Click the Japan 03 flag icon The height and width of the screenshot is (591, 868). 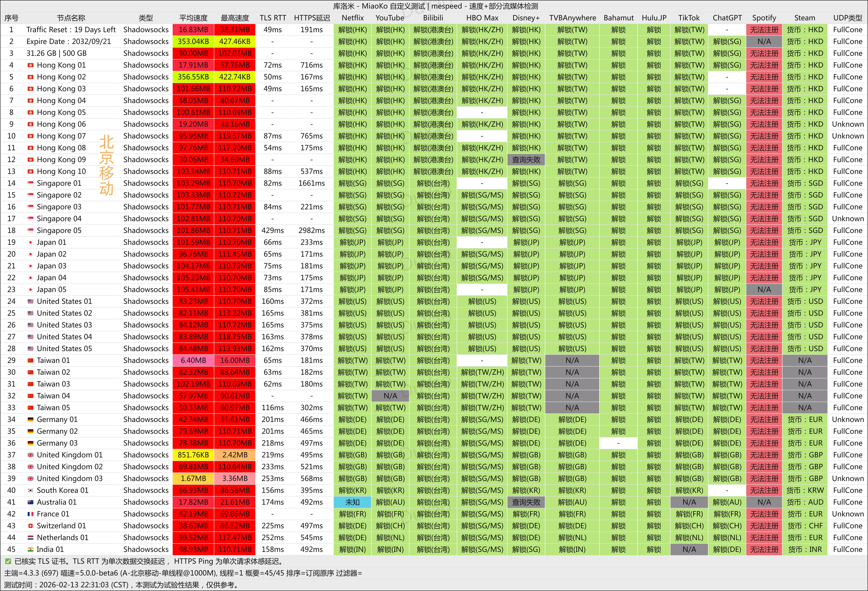coord(31,266)
